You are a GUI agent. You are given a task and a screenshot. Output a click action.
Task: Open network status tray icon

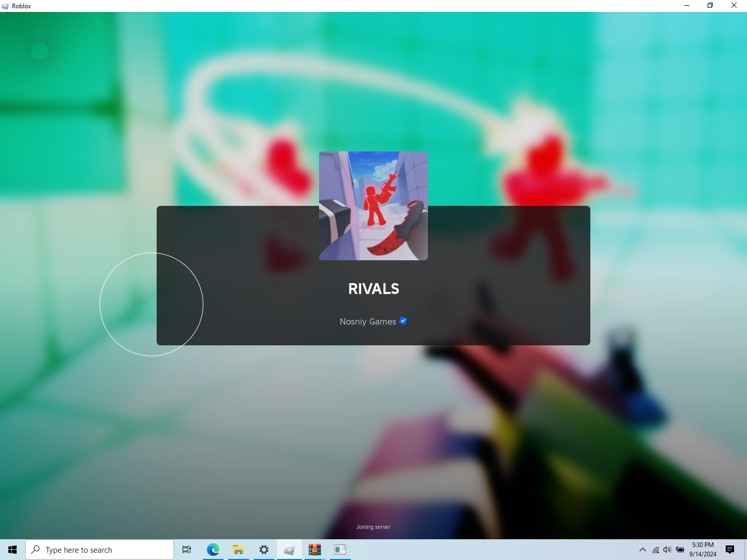[656, 550]
